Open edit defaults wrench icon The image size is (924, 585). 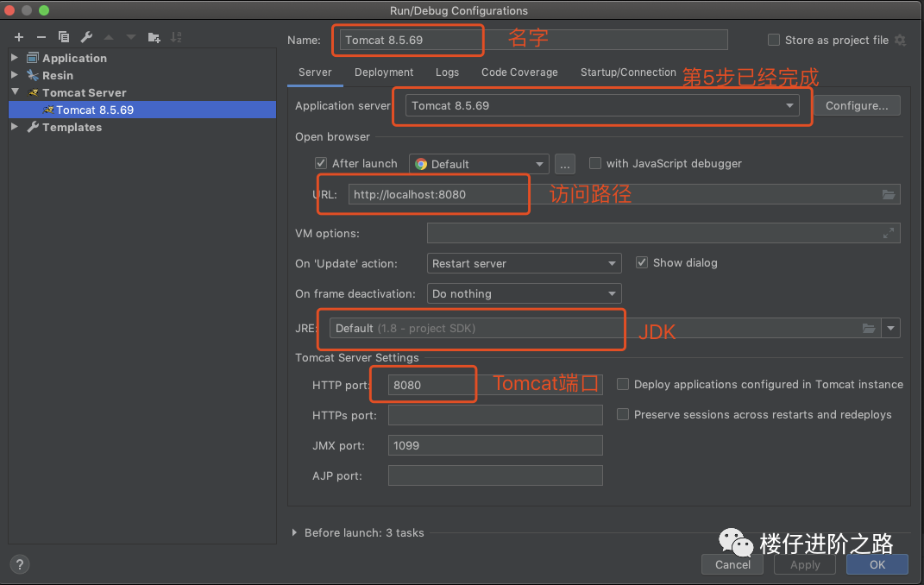[x=86, y=37]
